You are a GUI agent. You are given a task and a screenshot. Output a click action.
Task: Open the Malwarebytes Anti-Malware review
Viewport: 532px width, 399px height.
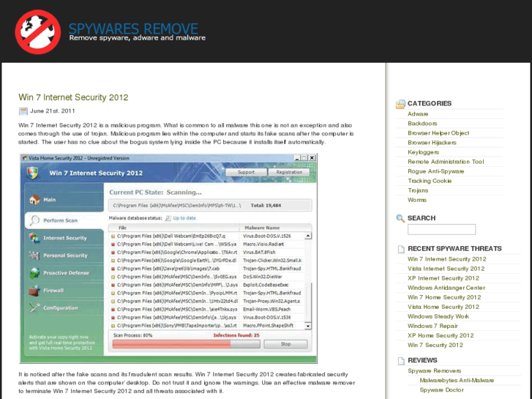[x=457, y=380]
